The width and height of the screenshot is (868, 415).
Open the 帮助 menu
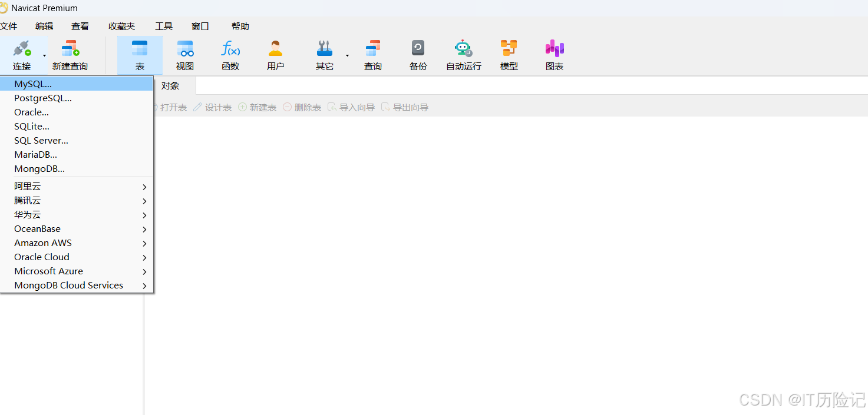240,26
